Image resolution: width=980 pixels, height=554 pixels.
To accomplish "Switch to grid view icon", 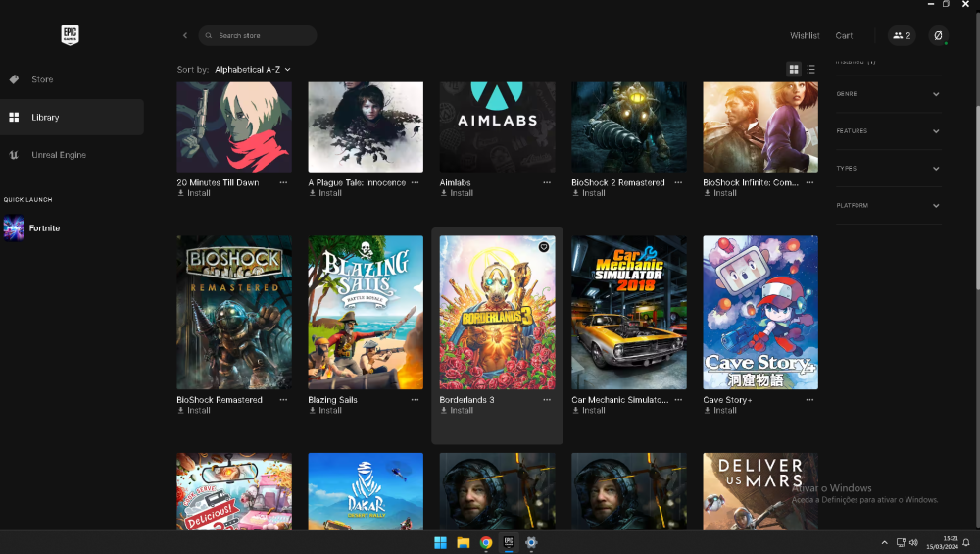I will click(794, 70).
